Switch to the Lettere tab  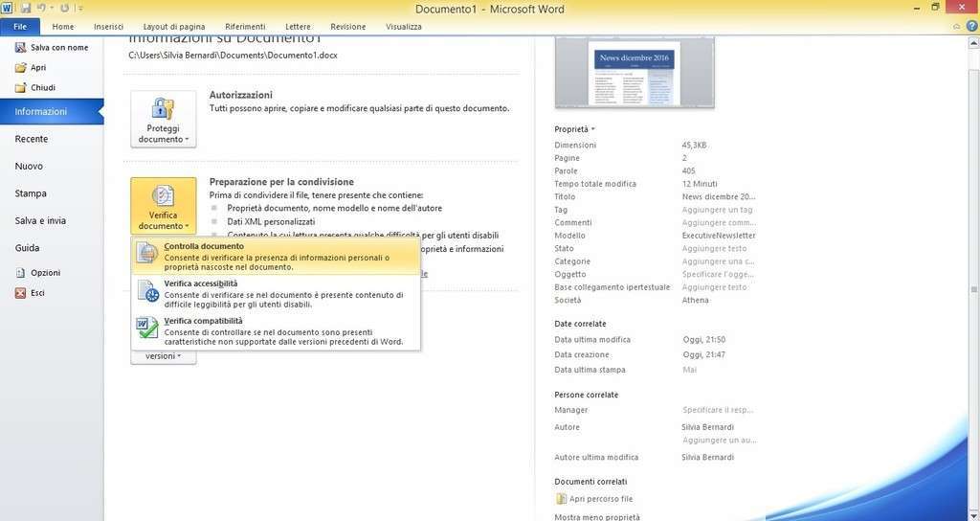coord(298,26)
